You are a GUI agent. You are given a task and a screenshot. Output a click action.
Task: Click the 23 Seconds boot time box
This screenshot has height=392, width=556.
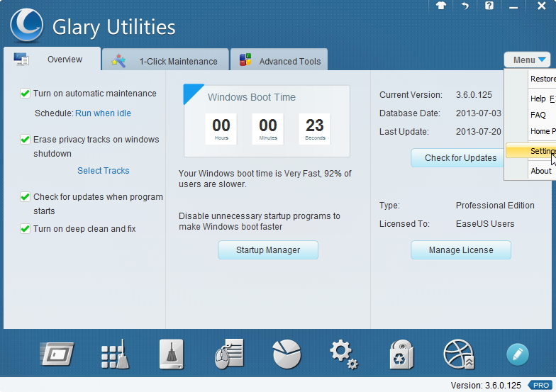click(315, 129)
